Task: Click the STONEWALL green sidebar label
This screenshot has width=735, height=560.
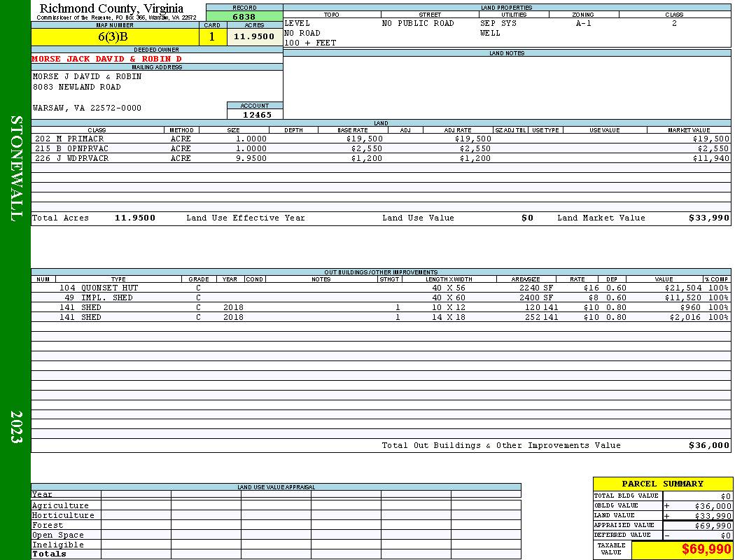Action: (16, 169)
